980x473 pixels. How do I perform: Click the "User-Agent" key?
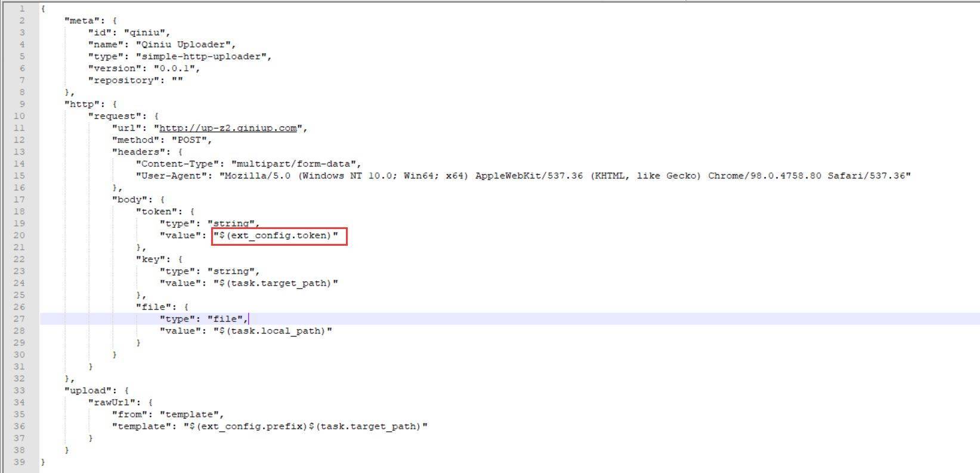coord(171,176)
